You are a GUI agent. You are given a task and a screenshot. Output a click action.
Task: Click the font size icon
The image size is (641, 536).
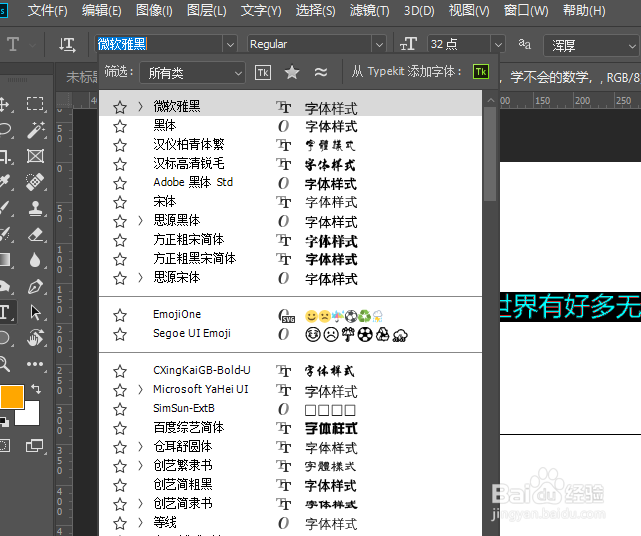408,44
